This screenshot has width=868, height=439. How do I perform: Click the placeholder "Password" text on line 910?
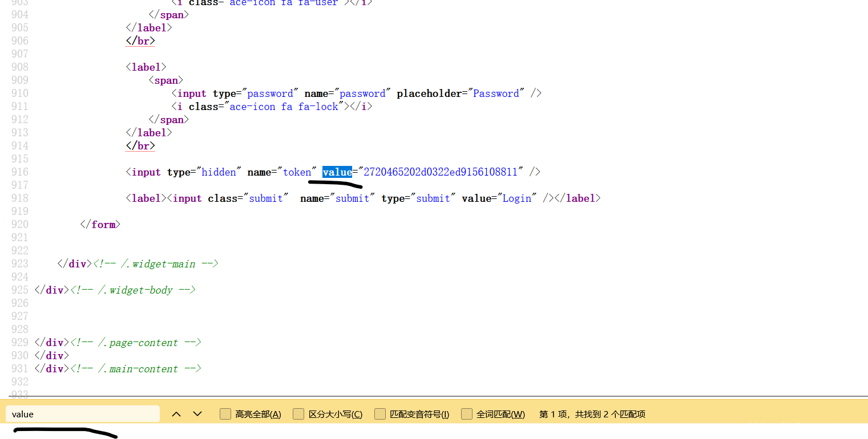point(496,94)
